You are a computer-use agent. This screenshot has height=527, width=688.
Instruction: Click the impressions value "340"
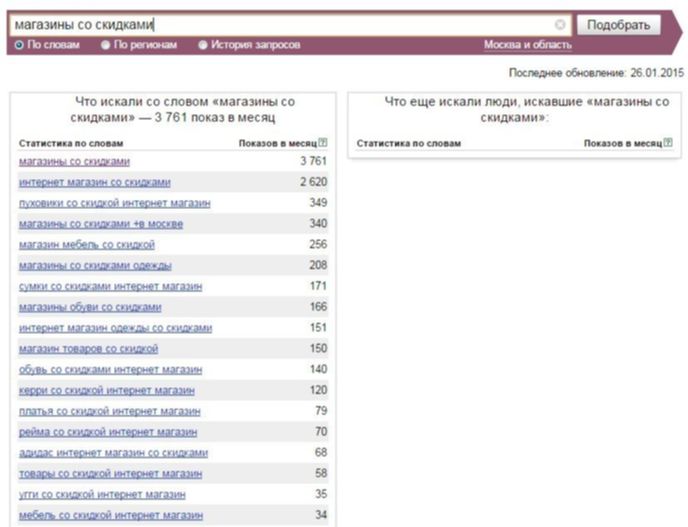pyautogui.click(x=319, y=223)
